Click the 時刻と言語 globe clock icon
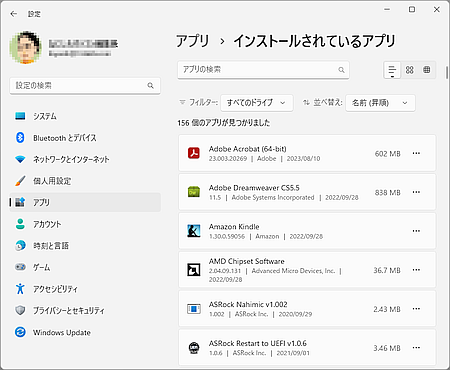Image resolution: width=450 pixels, height=370 pixels. click(20, 246)
